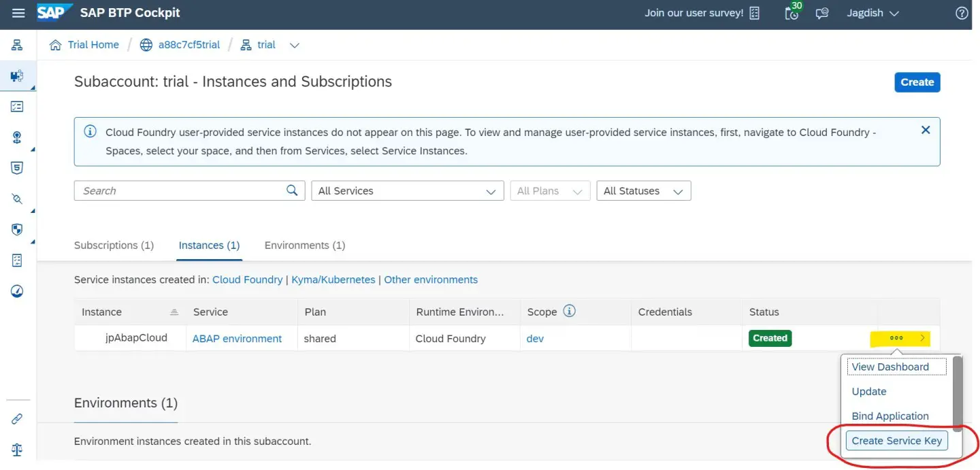Close the Cloud Foundry info message
Viewport: 980px width, 470px height.
pos(925,130)
